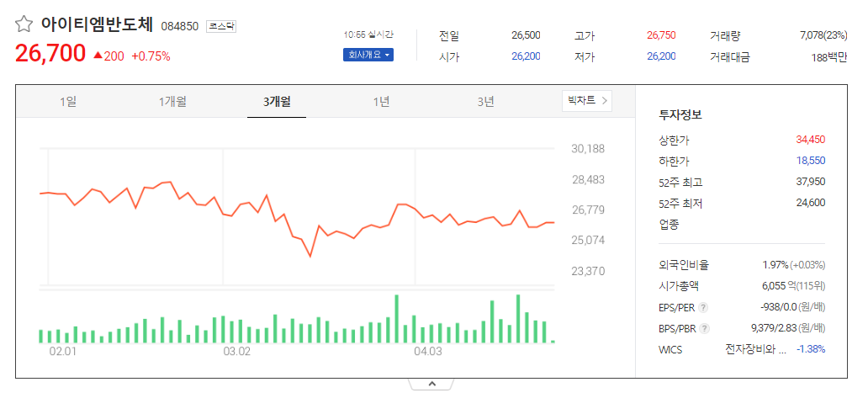
Task: Switch to the 3년 chart tab
Action: (x=485, y=102)
